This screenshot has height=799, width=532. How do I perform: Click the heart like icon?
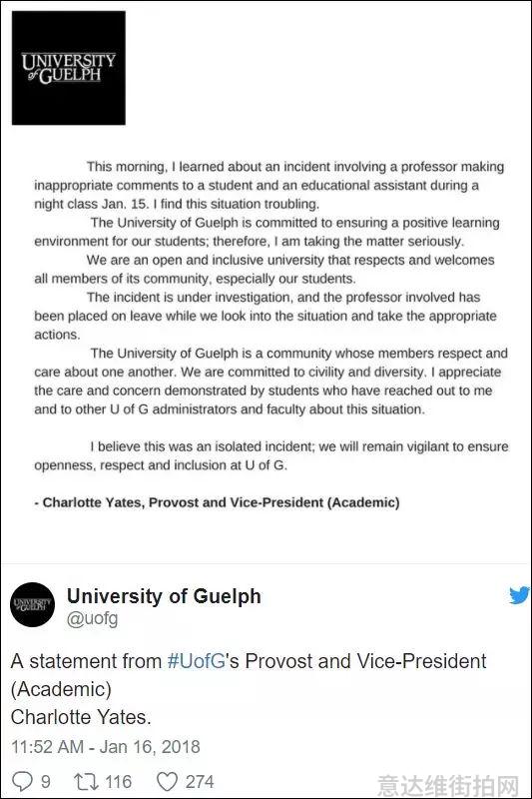tap(167, 781)
